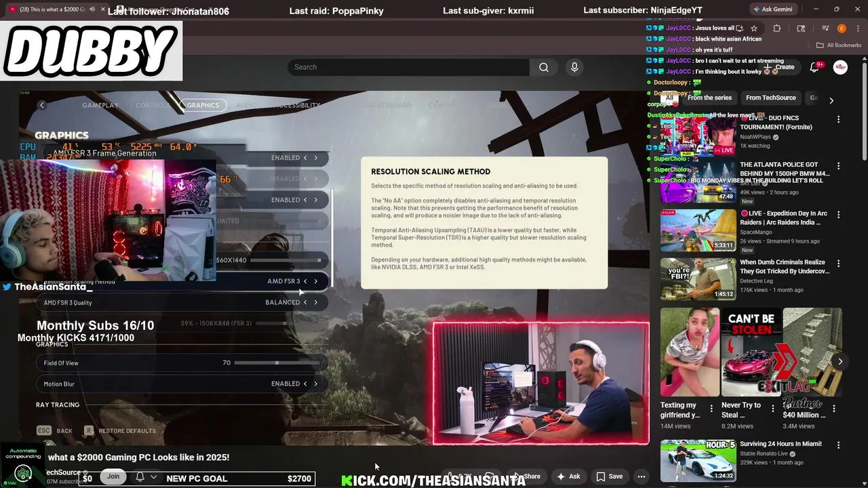Open the Never Try to Steal short
This screenshot has width=868, height=488.
[x=751, y=352]
